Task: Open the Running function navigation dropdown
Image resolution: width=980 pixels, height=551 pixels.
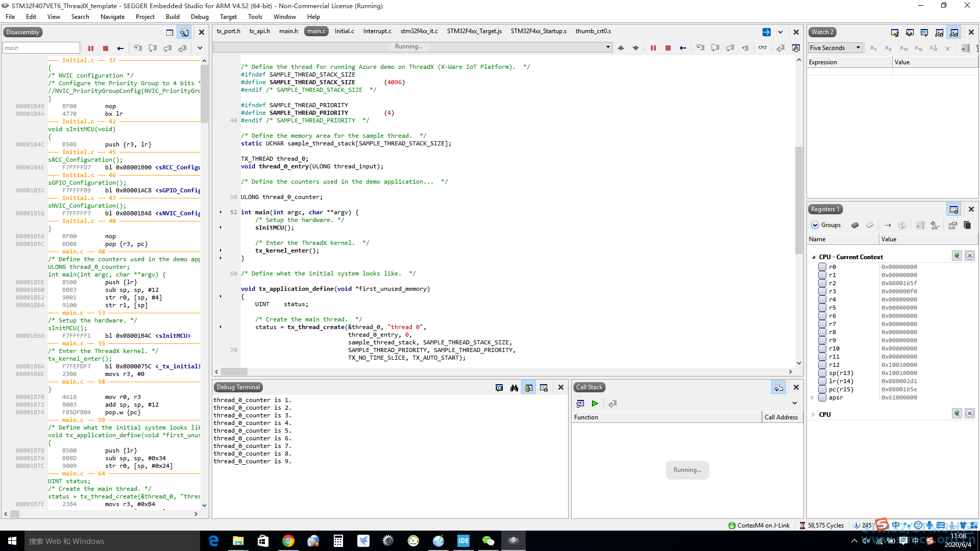Action: click(412, 47)
